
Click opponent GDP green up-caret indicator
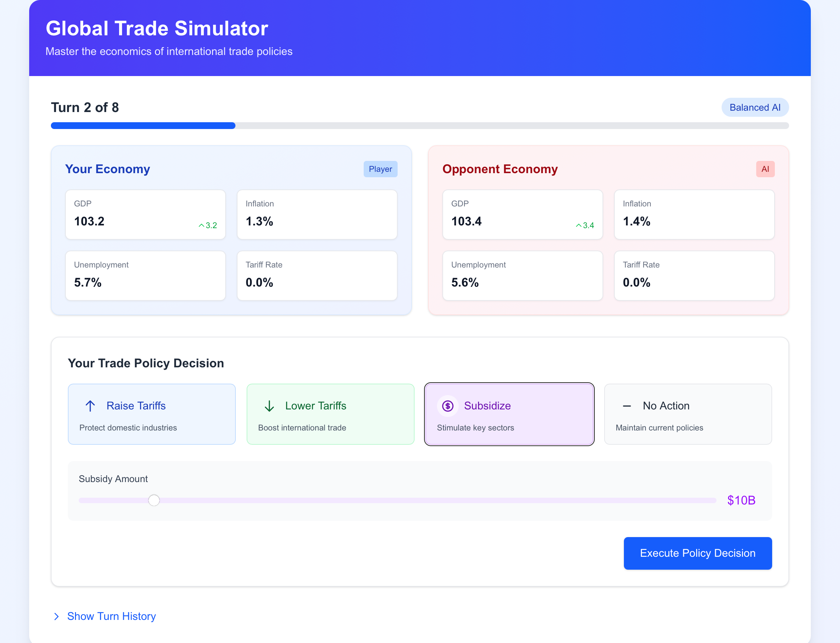pos(579,225)
